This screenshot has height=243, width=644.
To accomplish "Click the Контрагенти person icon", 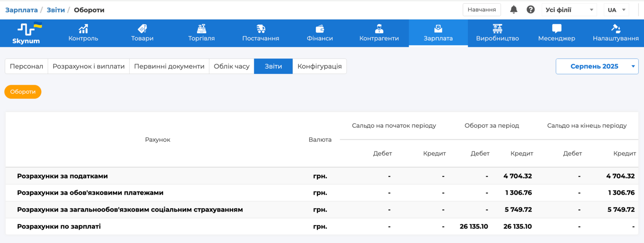I will 379,29.
